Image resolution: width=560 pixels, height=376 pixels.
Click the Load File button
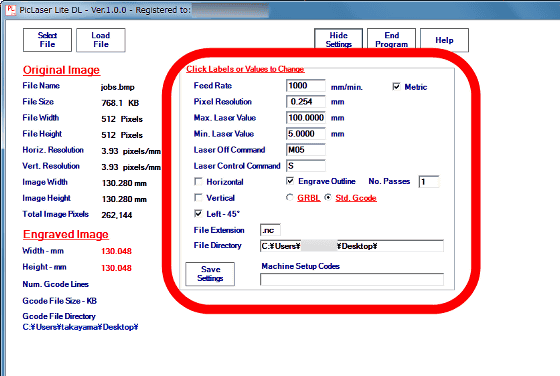pos(101,40)
